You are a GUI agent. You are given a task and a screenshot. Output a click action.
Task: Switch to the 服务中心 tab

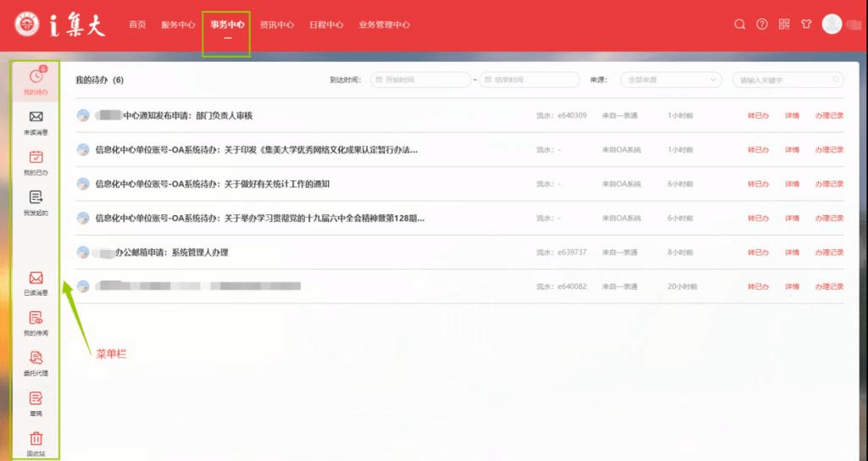tap(179, 25)
